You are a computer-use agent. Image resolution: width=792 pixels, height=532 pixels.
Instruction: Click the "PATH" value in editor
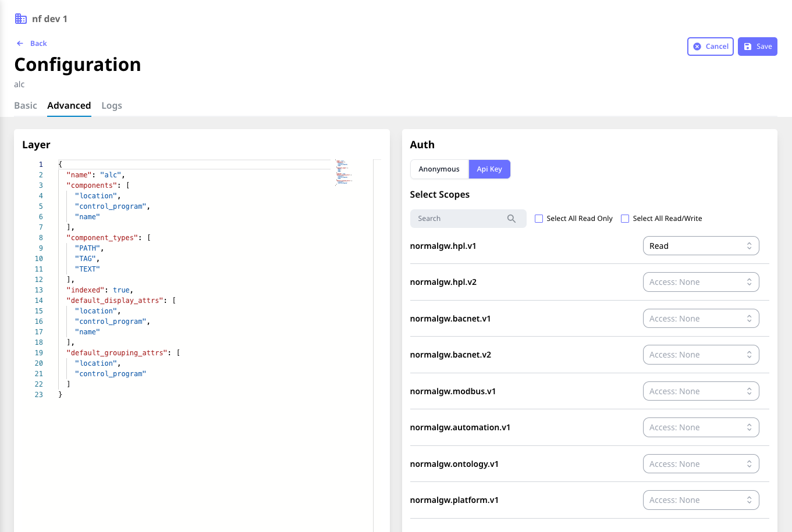point(87,248)
